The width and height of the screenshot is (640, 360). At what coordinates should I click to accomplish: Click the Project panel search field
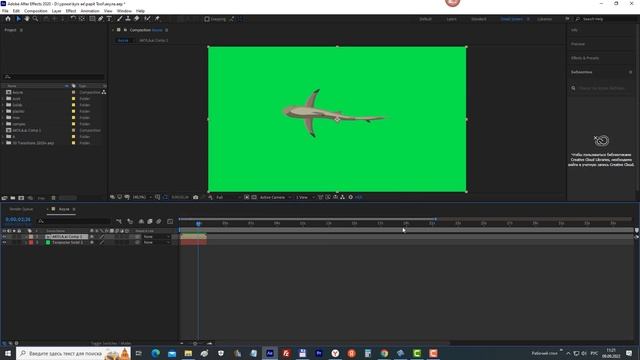pos(54,77)
